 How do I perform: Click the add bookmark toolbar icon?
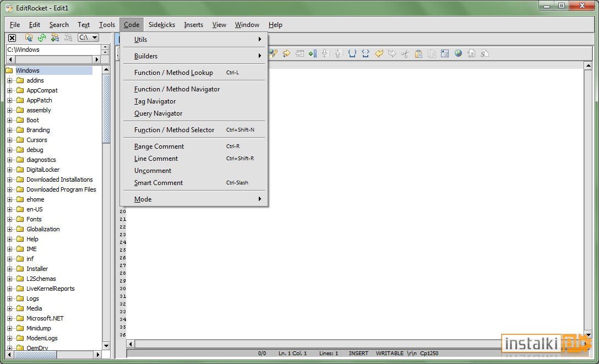313,53
